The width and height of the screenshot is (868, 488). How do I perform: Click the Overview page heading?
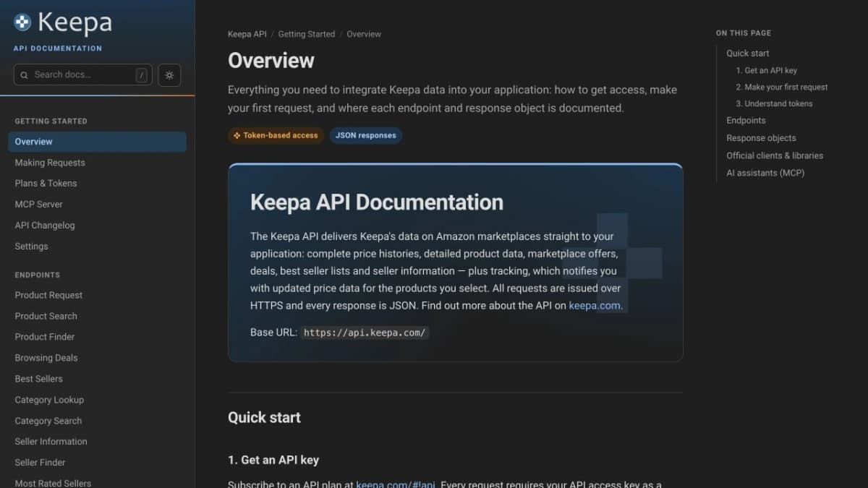click(271, 60)
